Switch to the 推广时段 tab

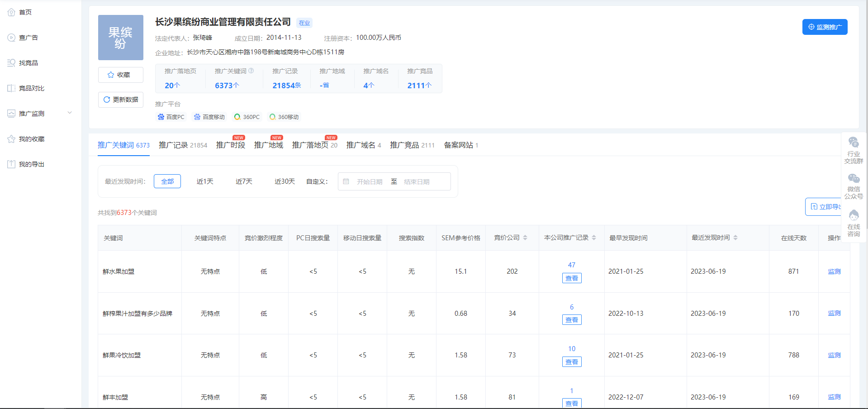click(x=231, y=145)
